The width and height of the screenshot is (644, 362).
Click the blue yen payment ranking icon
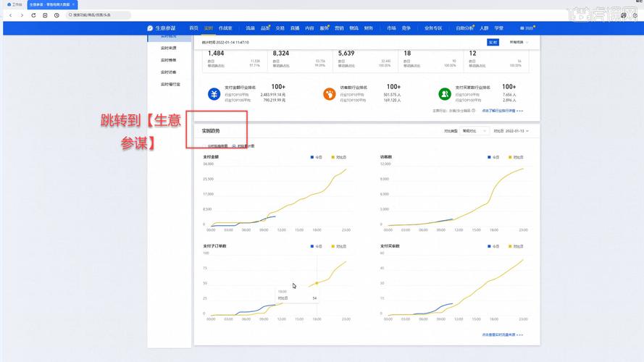tap(214, 94)
